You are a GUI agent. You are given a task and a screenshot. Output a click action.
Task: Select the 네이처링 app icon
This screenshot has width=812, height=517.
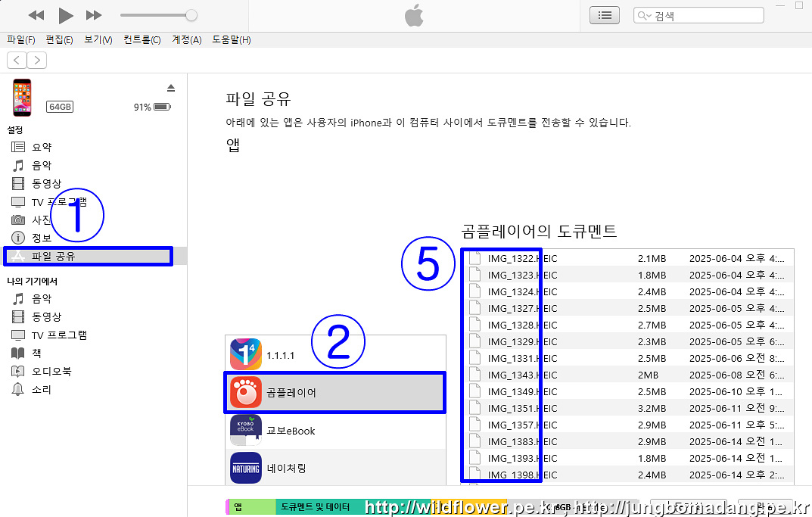pos(245,468)
